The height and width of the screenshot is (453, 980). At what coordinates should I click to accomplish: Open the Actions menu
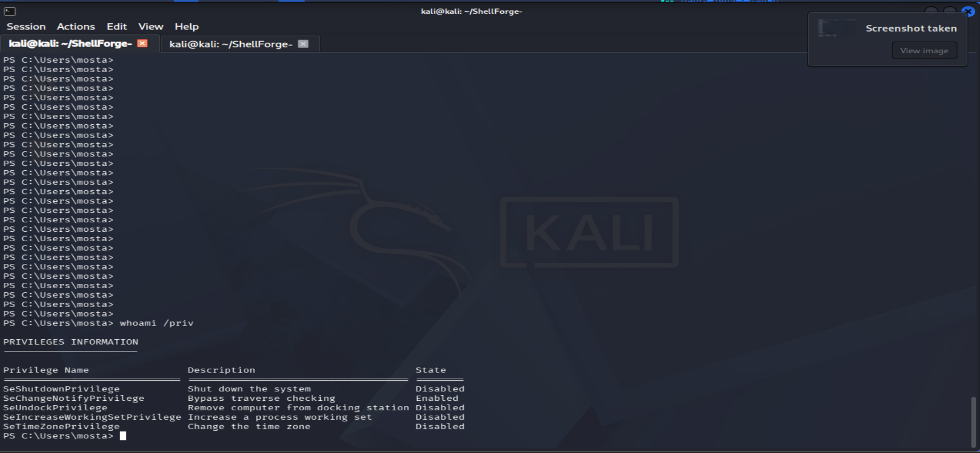tap(76, 26)
